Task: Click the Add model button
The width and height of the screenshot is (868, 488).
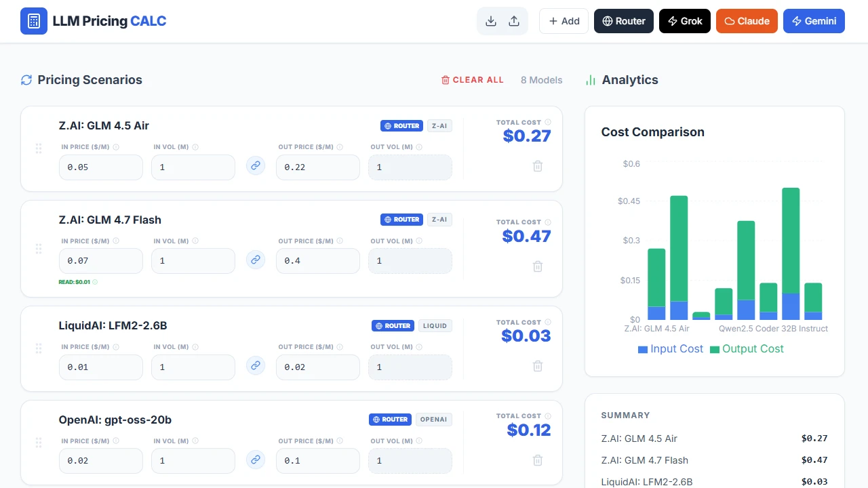Action: coord(564,21)
